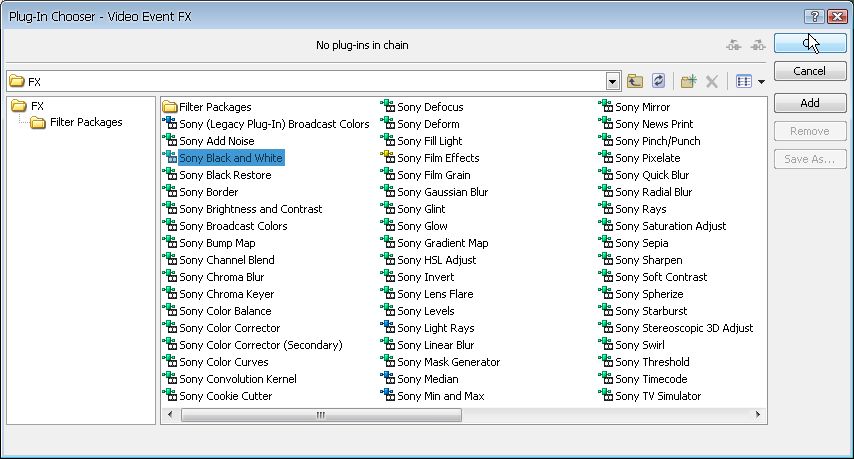Click the Views list icon
854x459 pixels.
tap(743, 81)
